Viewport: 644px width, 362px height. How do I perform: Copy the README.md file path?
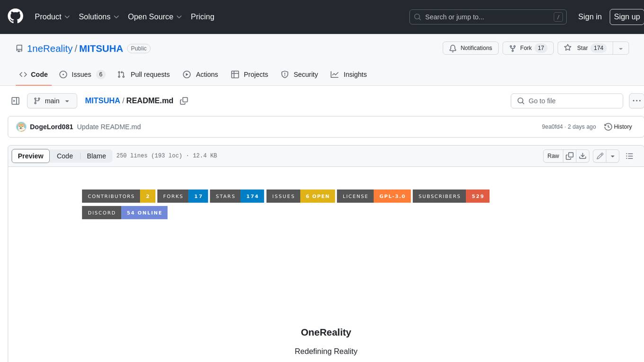(184, 101)
